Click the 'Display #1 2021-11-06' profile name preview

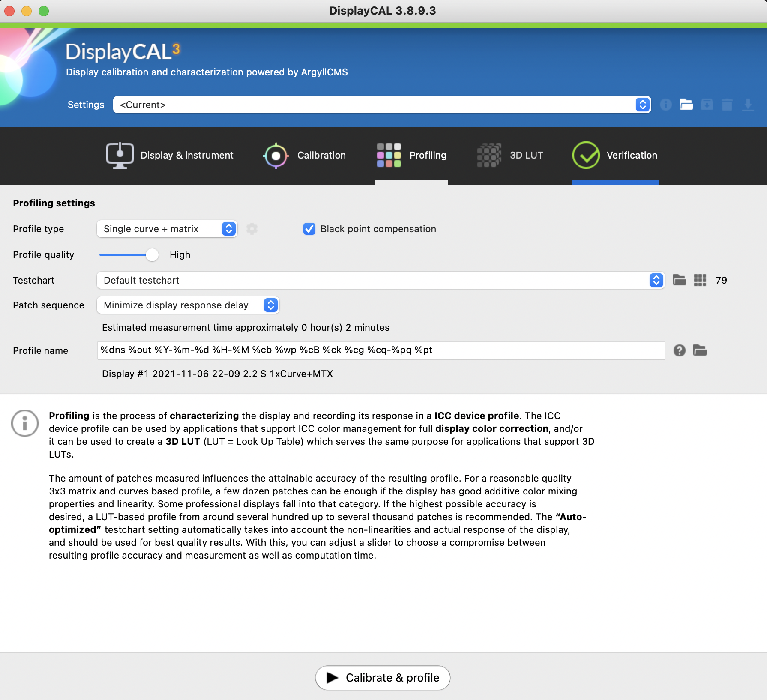pos(217,374)
